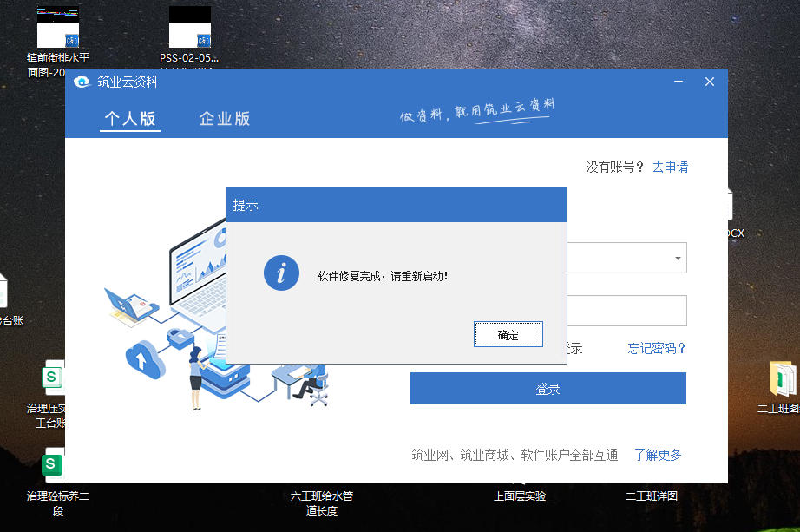Click the 提示 dialog title
This screenshot has height=532, width=800.
(x=246, y=205)
